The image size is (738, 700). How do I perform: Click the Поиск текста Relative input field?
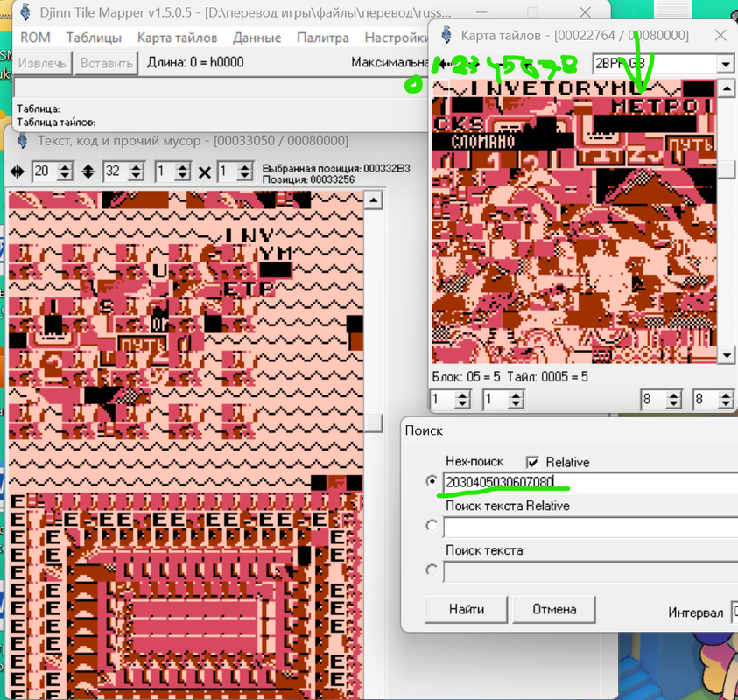tap(590, 527)
